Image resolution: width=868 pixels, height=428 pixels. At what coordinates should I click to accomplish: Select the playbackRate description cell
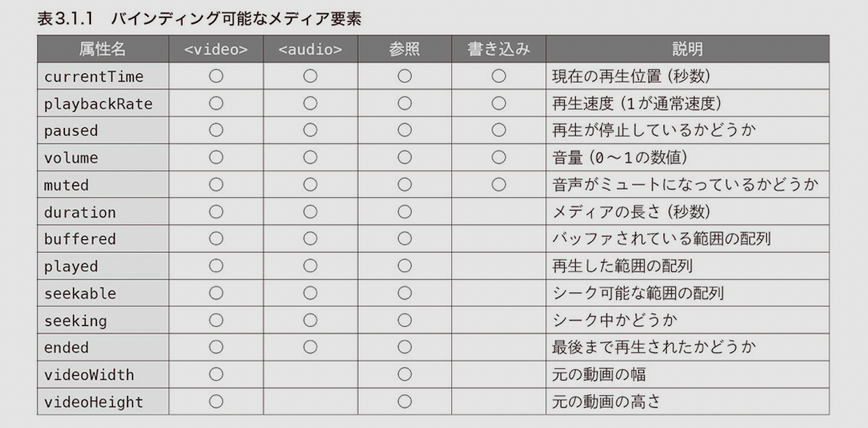pos(688,103)
